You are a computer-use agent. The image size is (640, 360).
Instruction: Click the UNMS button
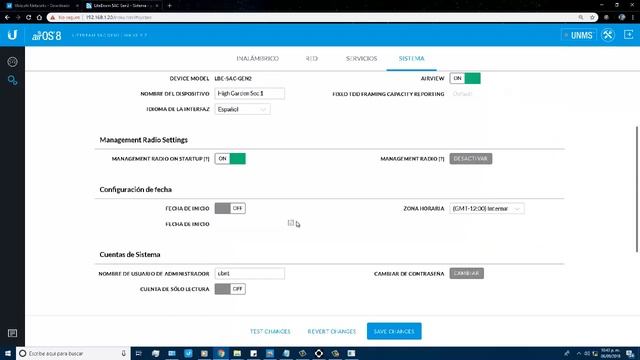(x=579, y=35)
